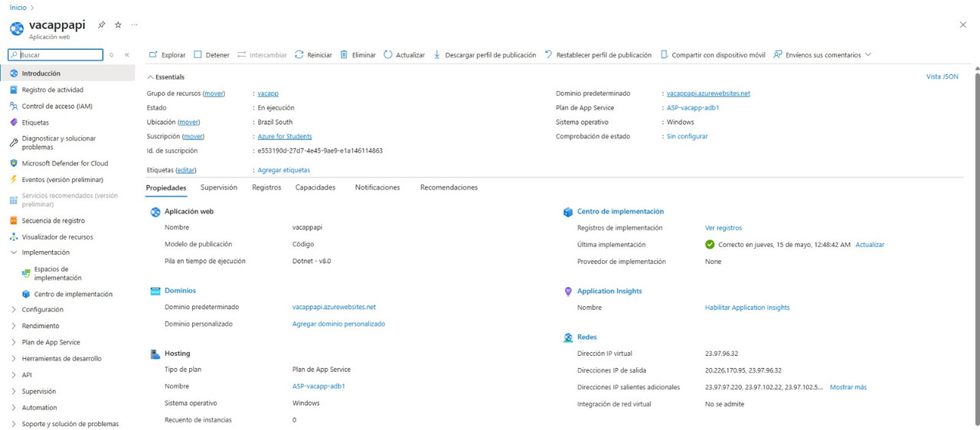Pin the vacappapi resource to dashboard
980x430 pixels.
[101, 24]
